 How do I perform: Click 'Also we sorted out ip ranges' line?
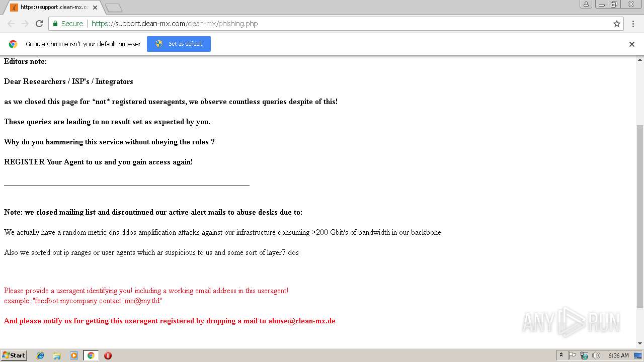[x=151, y=252]
